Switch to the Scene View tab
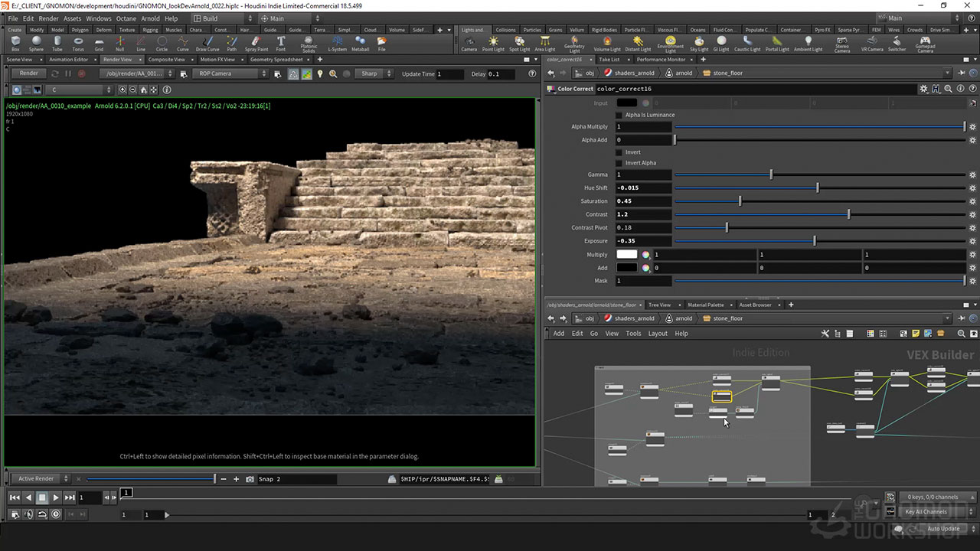The image size is (980, 551). (19, 60)
